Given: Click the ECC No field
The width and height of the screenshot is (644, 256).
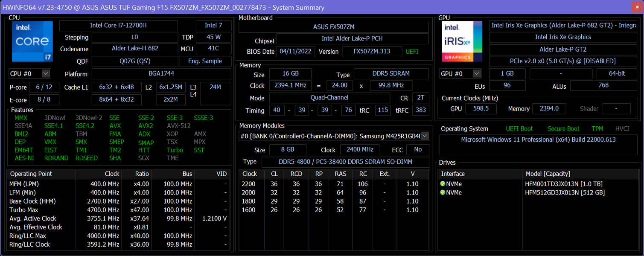Looking at the screenshot, I should [x=418, y=150].
